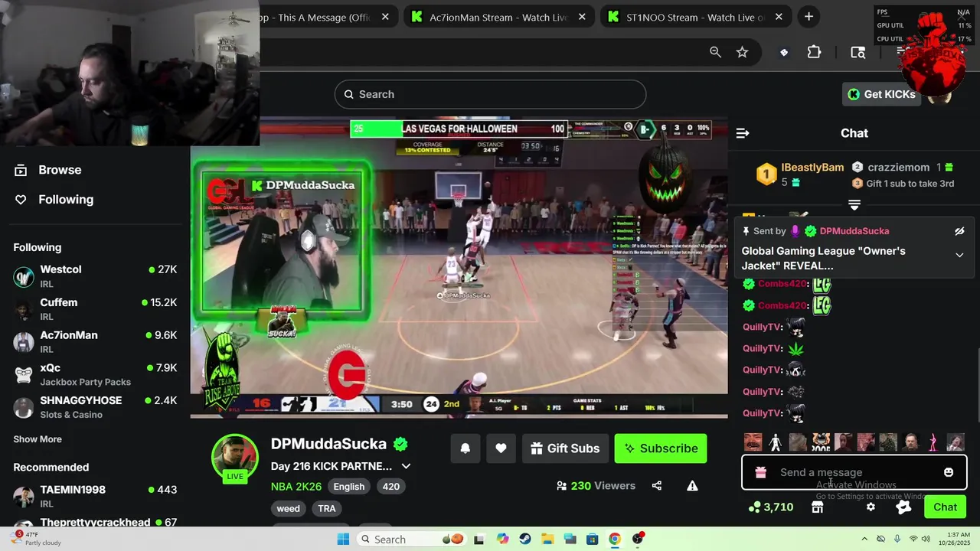The width and height of the screenshot is (980, 551).
Task: Bookmark this page with the star icon
Action: click(x=742, y=52)
